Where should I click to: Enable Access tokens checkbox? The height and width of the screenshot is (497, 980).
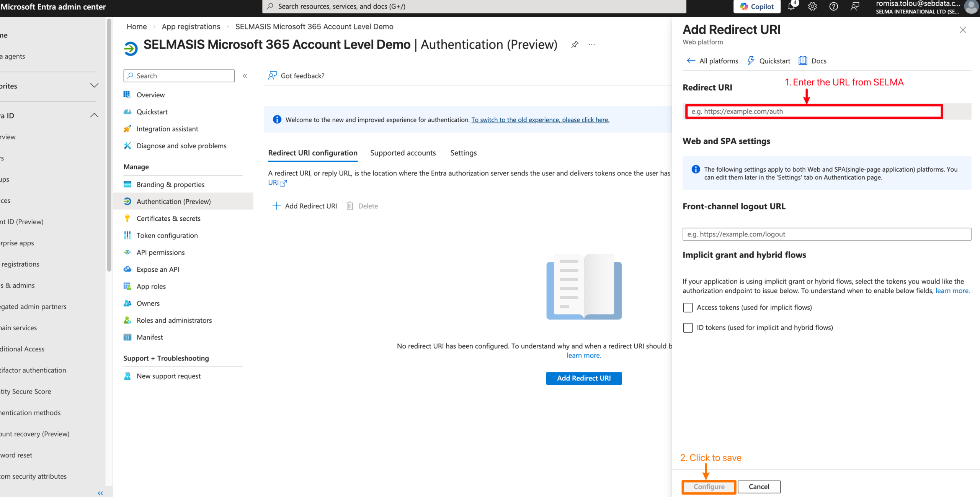[688, 307]
